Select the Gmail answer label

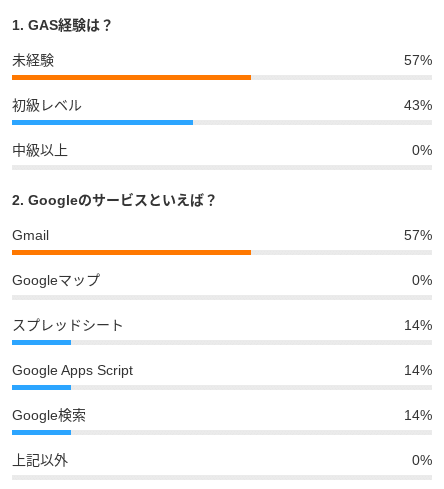30,235
